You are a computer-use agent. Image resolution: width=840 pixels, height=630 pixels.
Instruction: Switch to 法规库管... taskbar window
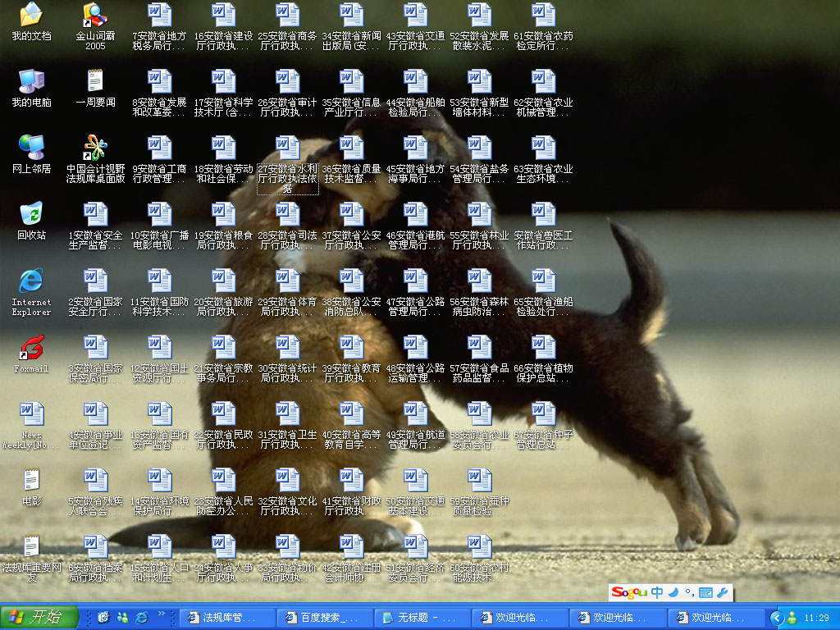coord(226,617)
